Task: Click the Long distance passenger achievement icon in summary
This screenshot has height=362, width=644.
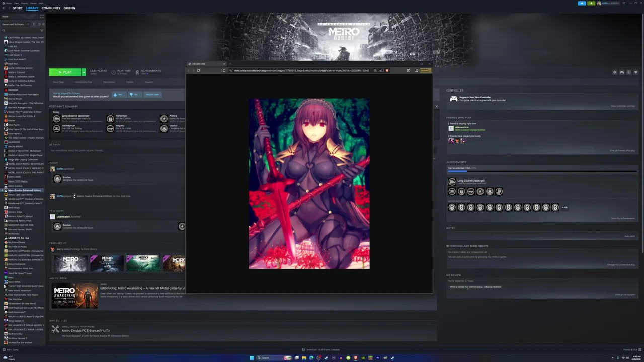Action: pos(57,119)
